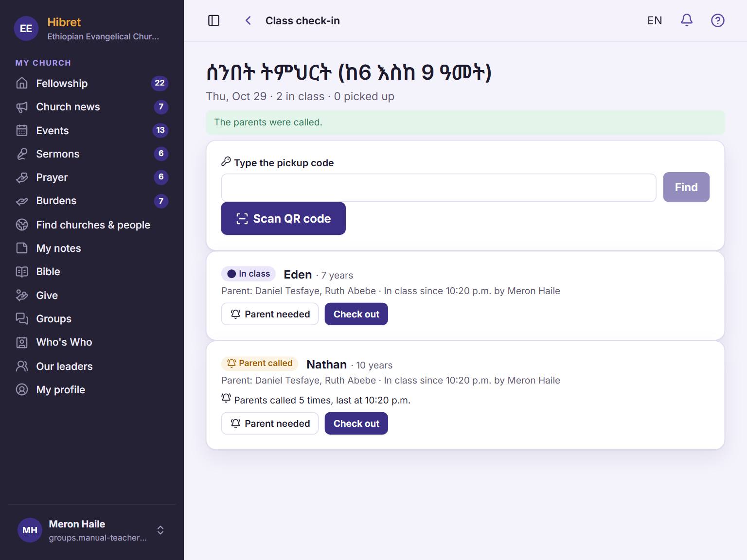Open Fellowship in the sidebar
Viewport: 747px width, 560px height.
point(92,83)
